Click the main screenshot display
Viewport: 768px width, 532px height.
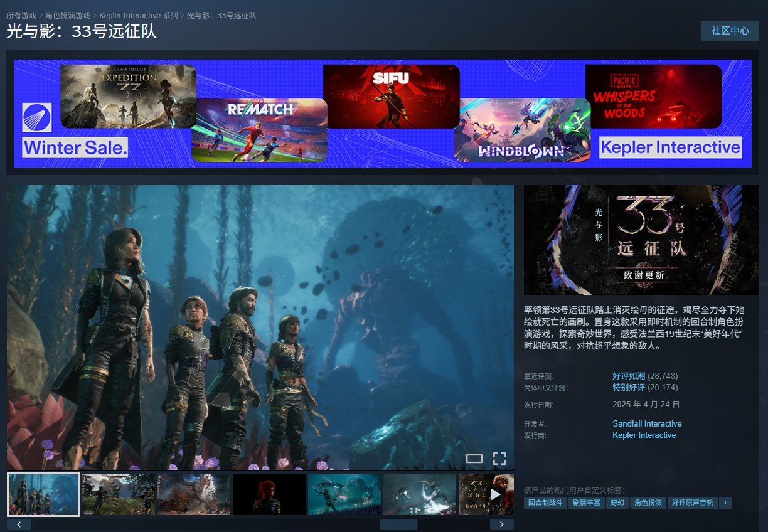pos(260,327)
